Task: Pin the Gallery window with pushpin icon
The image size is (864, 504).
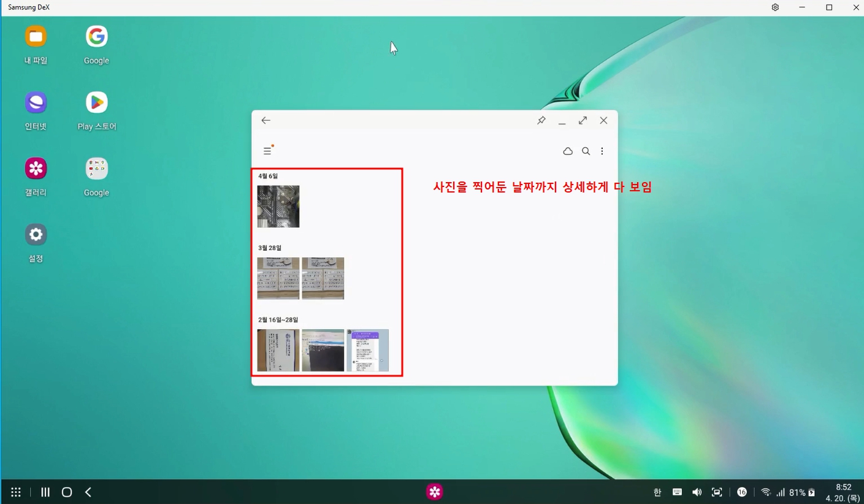Action: pos(541,120)
